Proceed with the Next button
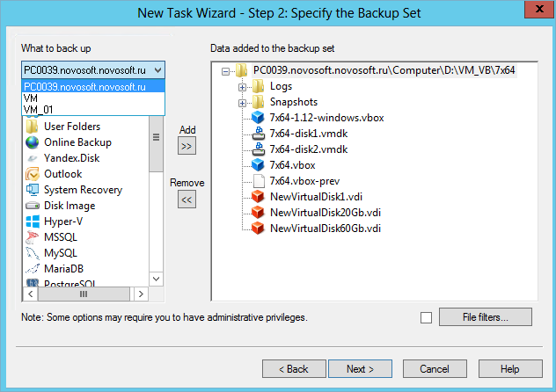This screenshot has width=556, height=392. tap(361, 369)
